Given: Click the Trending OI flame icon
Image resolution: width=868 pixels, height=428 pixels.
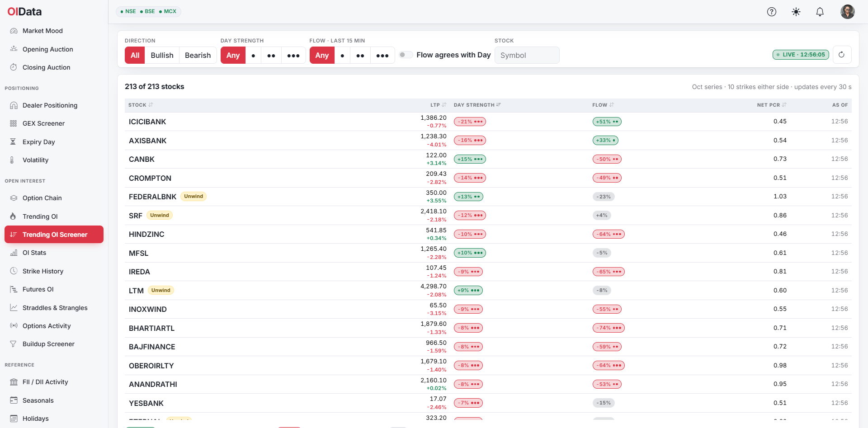Looking at the screenshot, I should 13,216.
